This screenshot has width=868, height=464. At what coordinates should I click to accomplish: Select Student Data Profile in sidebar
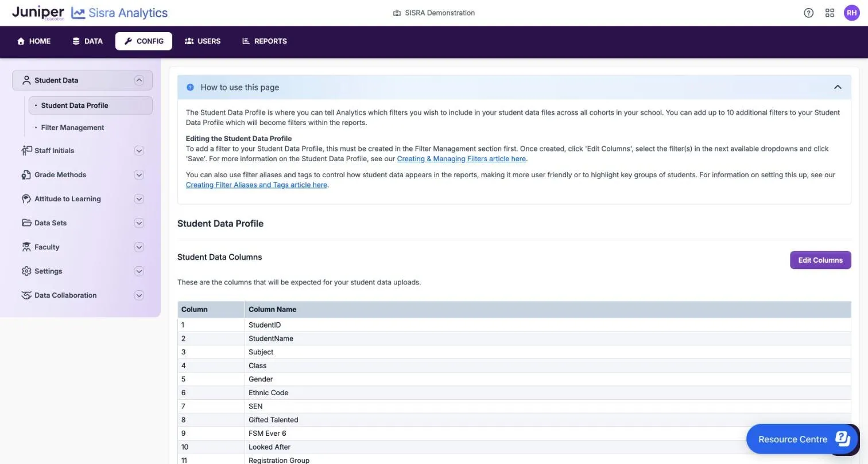tap(91, 106)
